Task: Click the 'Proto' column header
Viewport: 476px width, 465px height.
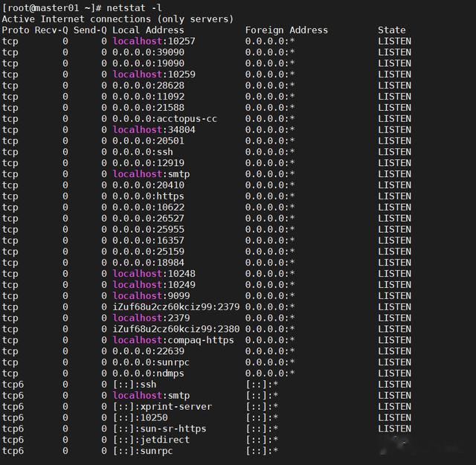Action: (16, 30)
